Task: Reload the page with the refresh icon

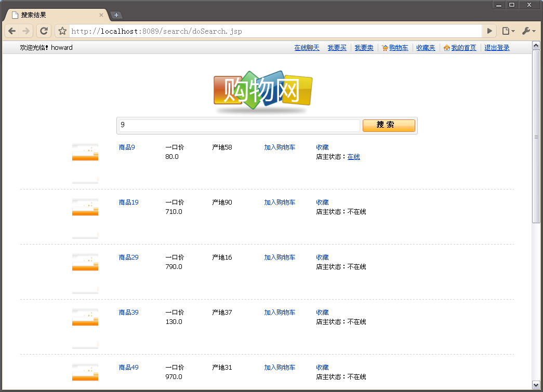Action: [44, 31]
